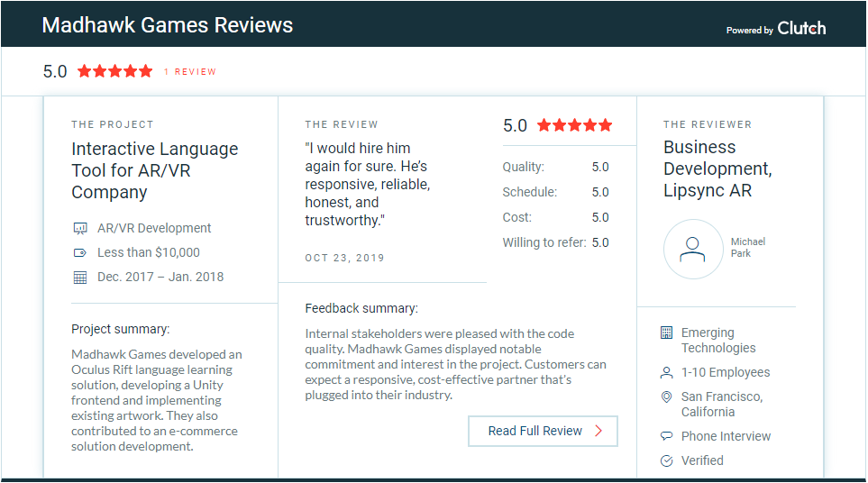Click the location pin icon

(x=666, y=397)
